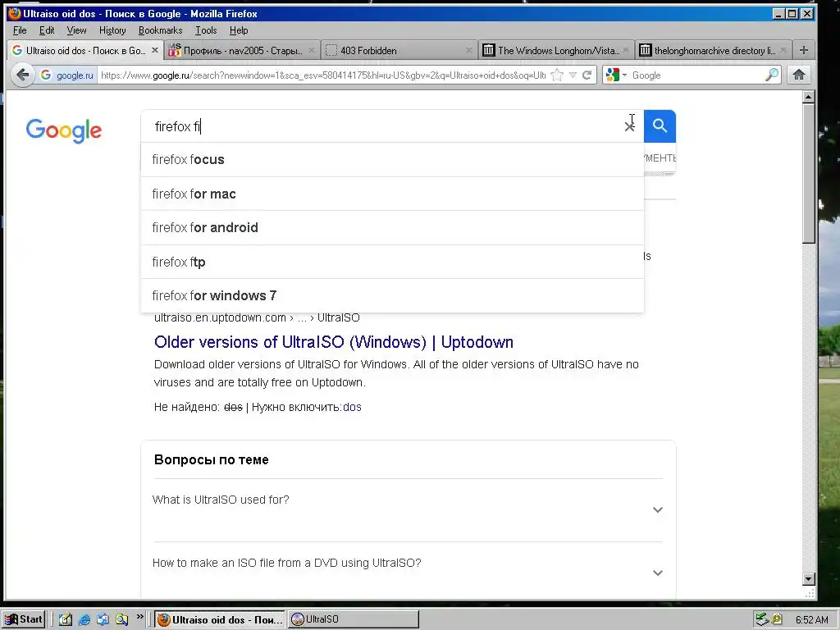This screenshot has width=840, height=630.
Task: Open the Bookmarks menu
Action: 160,30
